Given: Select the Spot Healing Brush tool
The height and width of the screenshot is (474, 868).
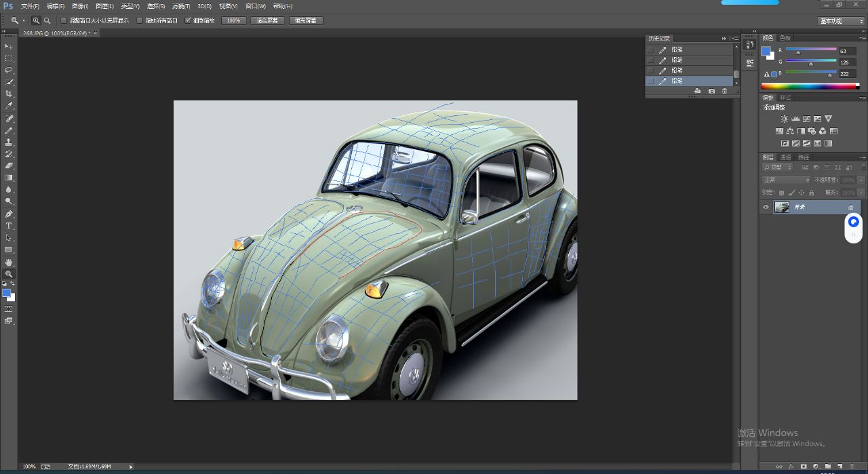Looking at the screenshot, I should [9, 119].
